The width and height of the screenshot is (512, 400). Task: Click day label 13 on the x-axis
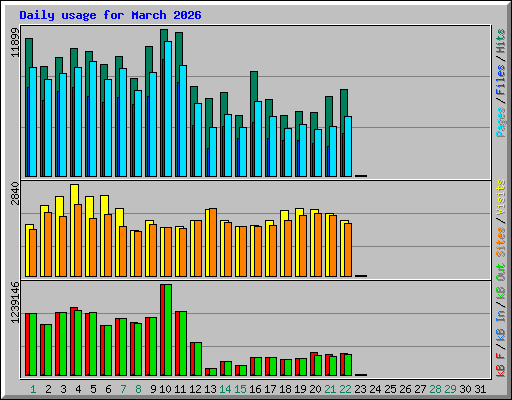click(210, 389)
